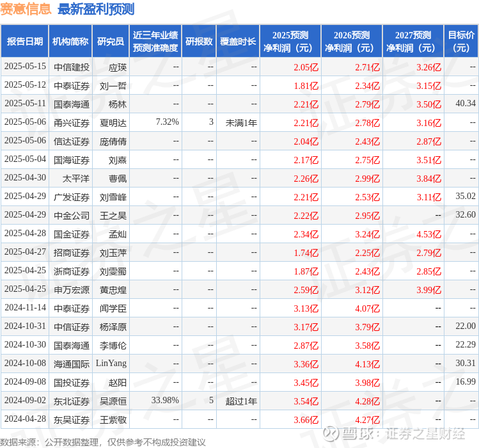The width and height of the screenshot is (479, 448).
Task: Click the 甬兴证券 institution cell
Action: coord(72,123)
